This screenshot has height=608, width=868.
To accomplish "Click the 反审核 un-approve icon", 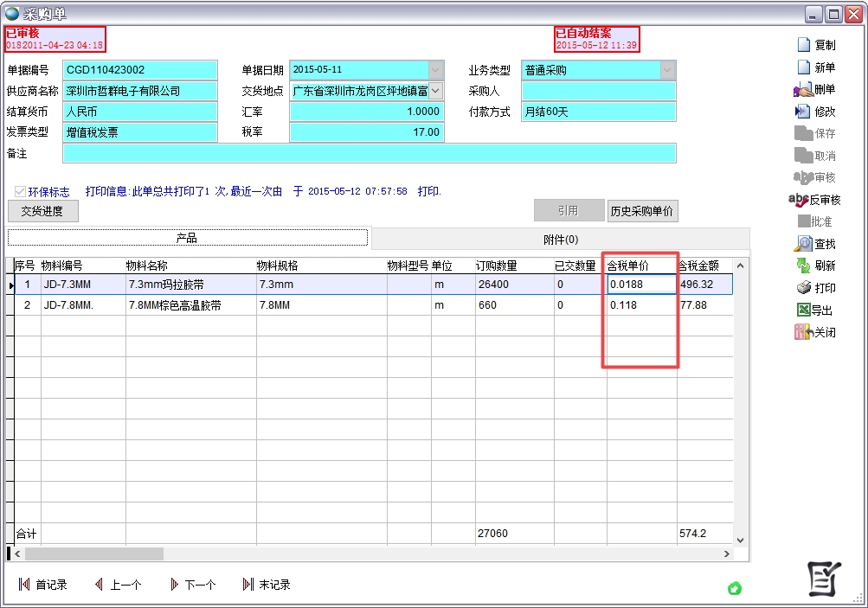I will pos(799,200).
